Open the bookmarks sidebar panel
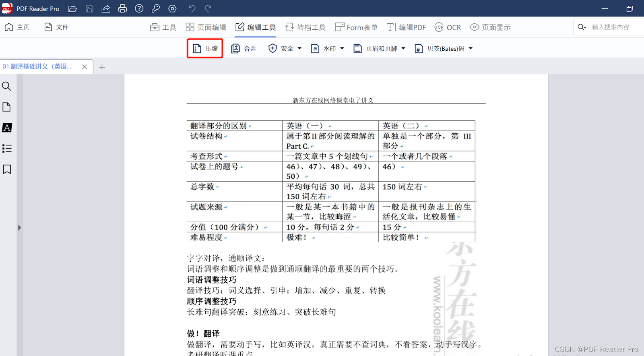The height and width of the screenshot is (356, 644). pyautogui.click(x=7, y=170)
